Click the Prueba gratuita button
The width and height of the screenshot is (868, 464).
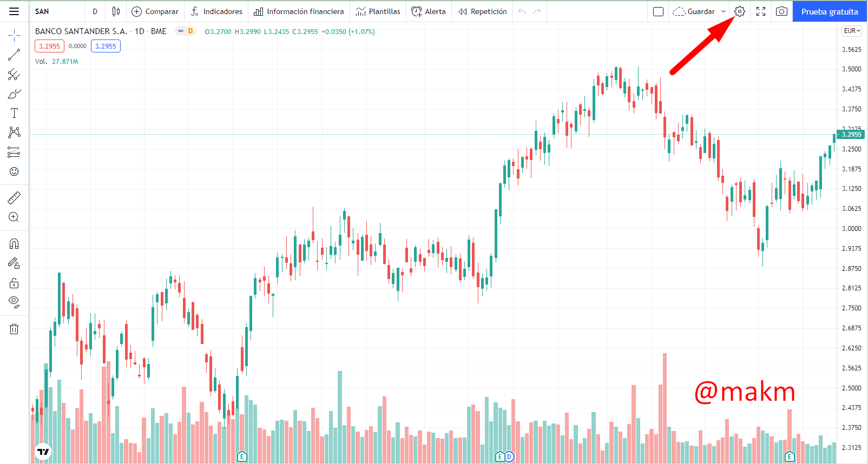click(830, 11)
